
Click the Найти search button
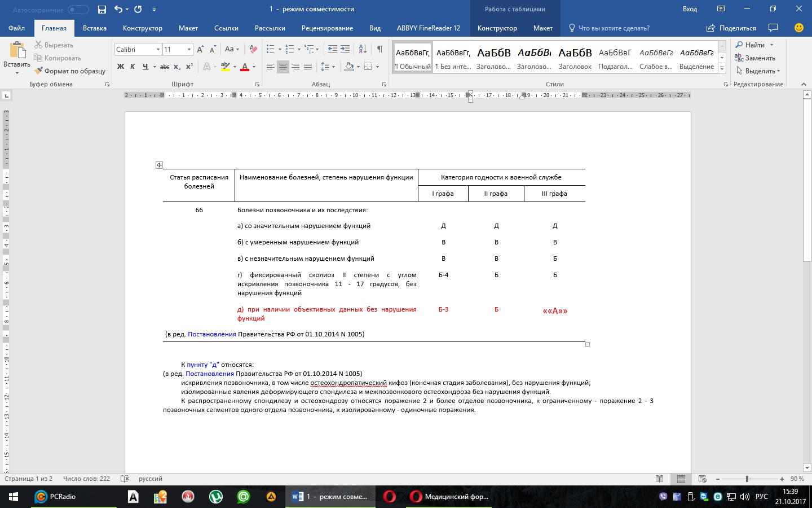[754, 45]
